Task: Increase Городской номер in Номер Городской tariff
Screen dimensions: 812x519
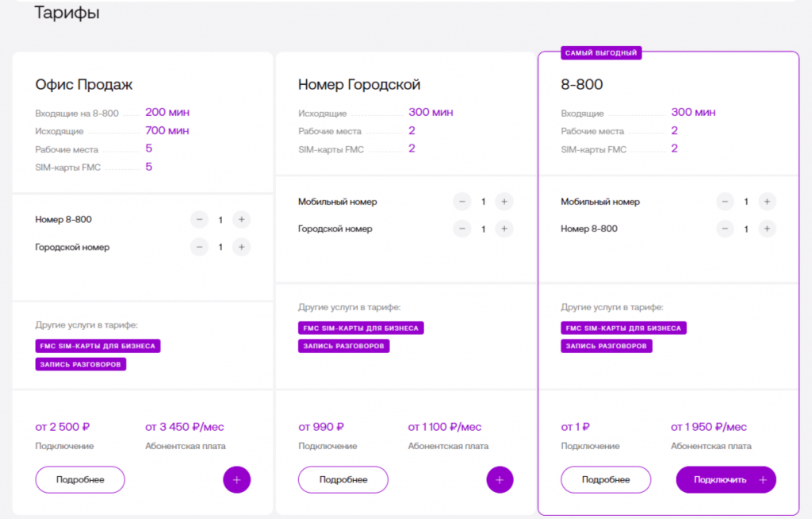Action: pyautogui.click(x=504, y=229)
